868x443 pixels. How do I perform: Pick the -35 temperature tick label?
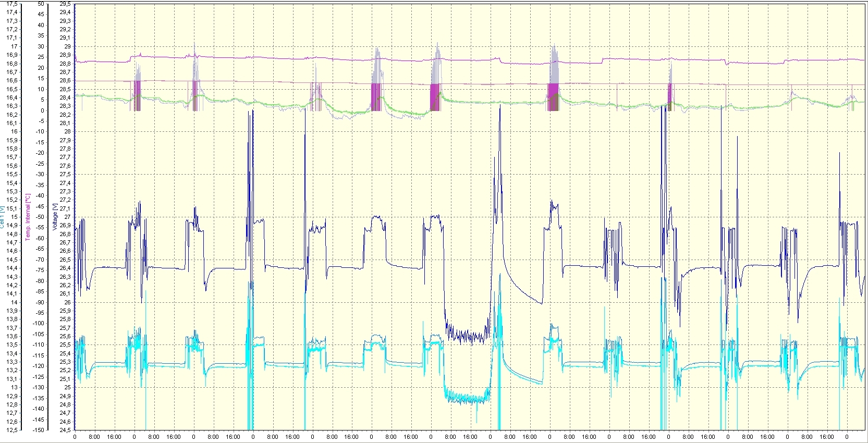click(40, 185)
